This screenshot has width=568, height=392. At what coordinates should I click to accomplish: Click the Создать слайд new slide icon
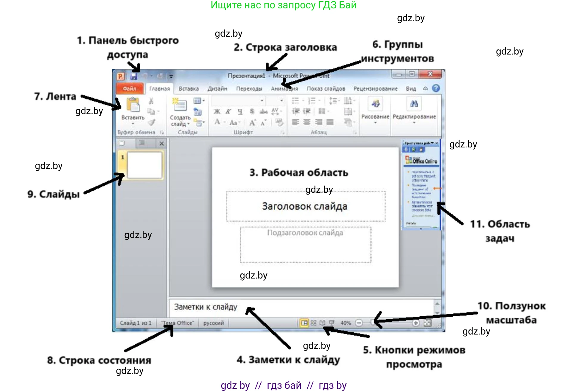pyautogui.click(x=179, y=105)
